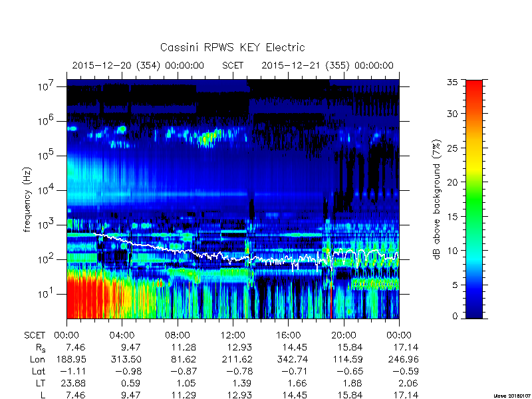Click the 'frequency (Hz)' axis label

tap(27, 199)
